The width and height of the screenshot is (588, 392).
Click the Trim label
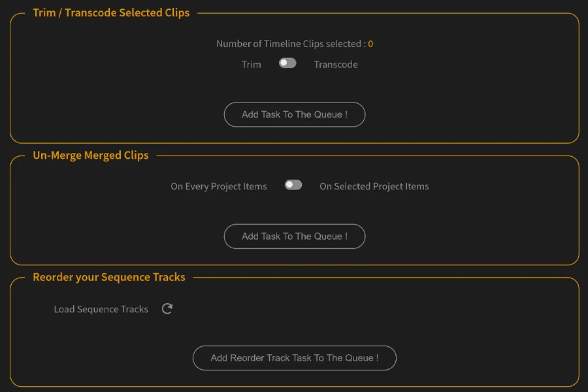[251, 64]
